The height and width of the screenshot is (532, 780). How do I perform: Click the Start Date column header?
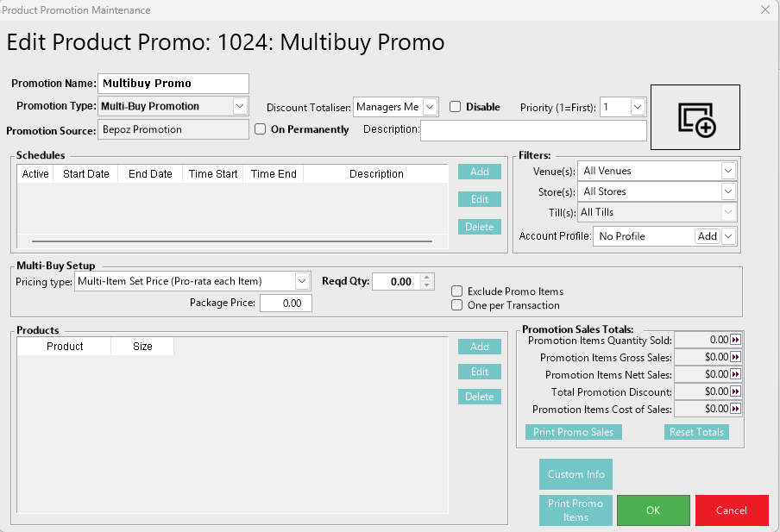[x=86, y=174]
